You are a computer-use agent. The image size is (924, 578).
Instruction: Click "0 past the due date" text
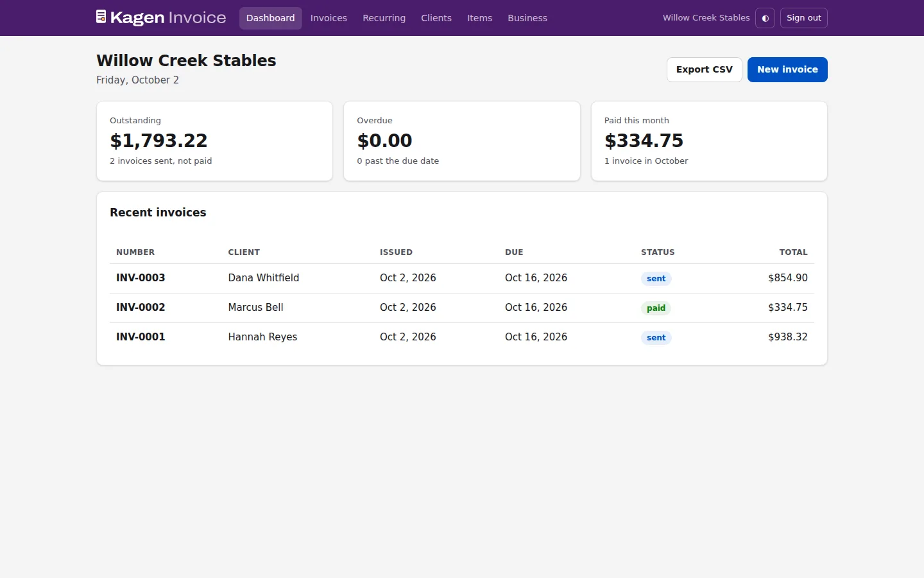coord(398,161)
